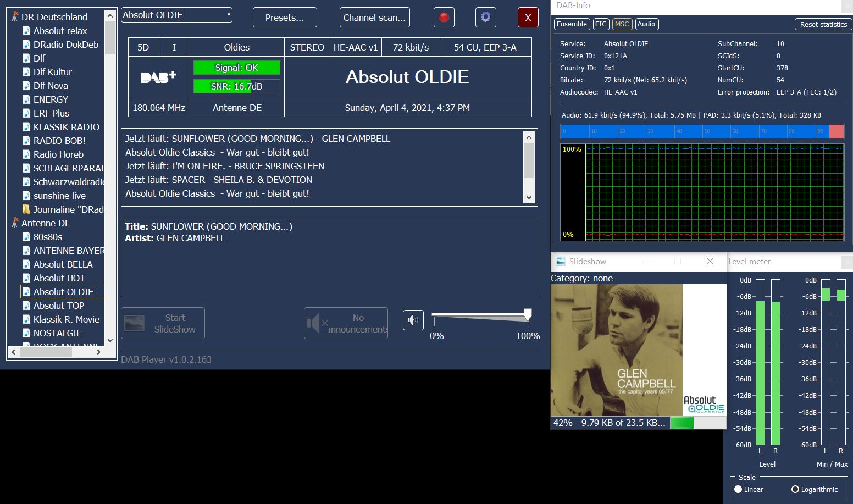This screenshot has width=853, height=504.
Task: Switch to the FIC tab
Action: (601, 24)
